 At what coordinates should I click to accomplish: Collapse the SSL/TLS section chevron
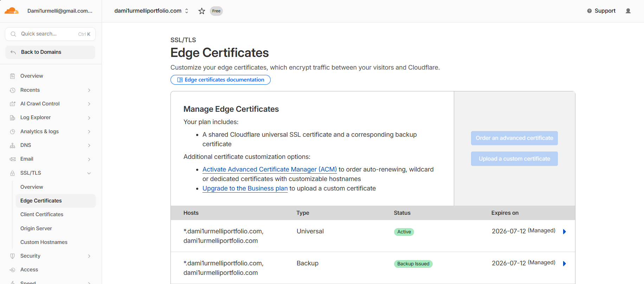click(x=89, y=173)
